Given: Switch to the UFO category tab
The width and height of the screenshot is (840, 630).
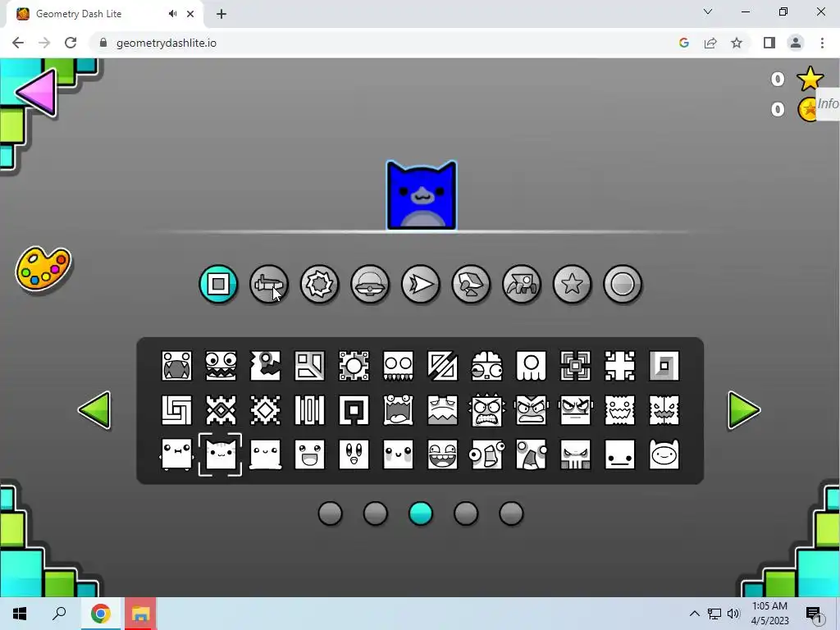Looking at the screenshot, I should point(370,284).
